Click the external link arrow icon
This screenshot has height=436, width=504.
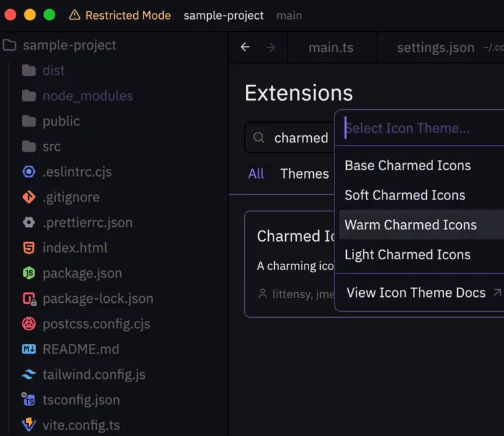(x=497, y=292)
